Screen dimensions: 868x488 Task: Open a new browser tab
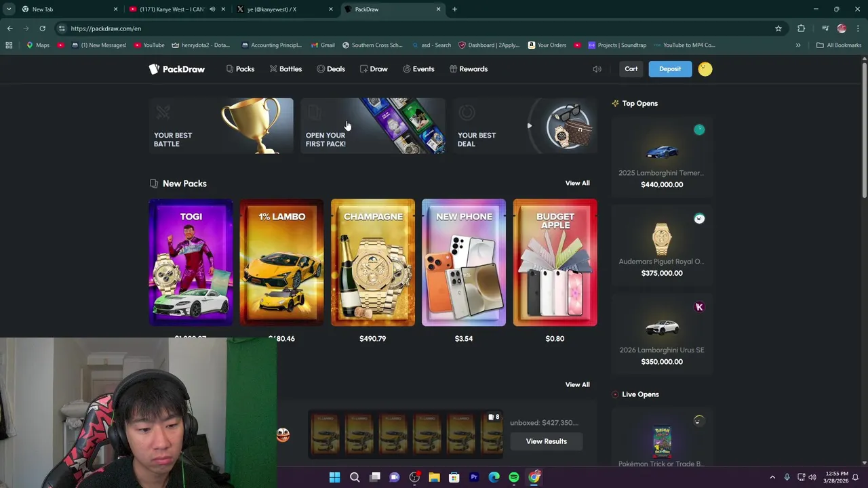pyautogui.click(x=454, y=9)
